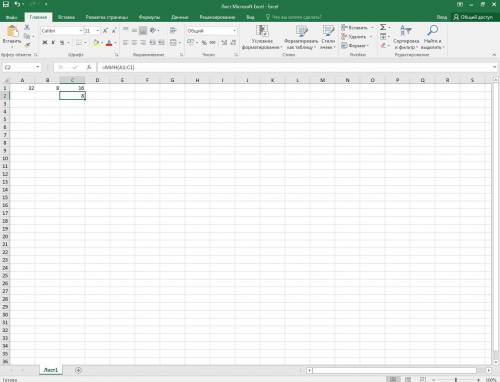Click the Общий доступ share button
Screen dimensions: 500x382
[473, 17]
